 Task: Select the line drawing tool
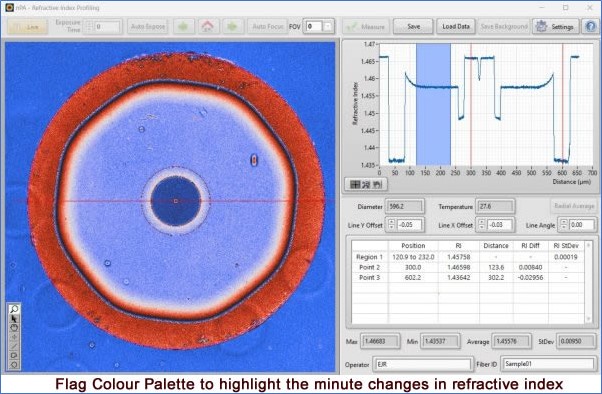pos(14,346)
